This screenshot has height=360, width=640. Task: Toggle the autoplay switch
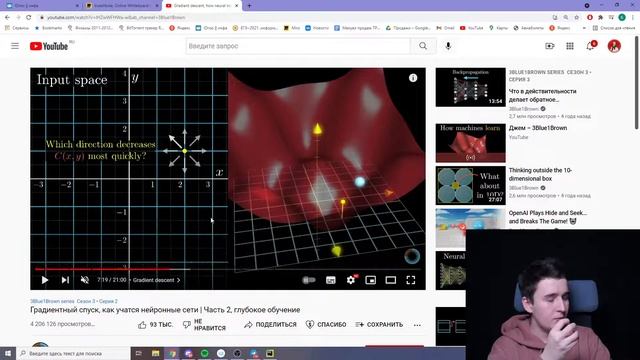pos(309,280)
